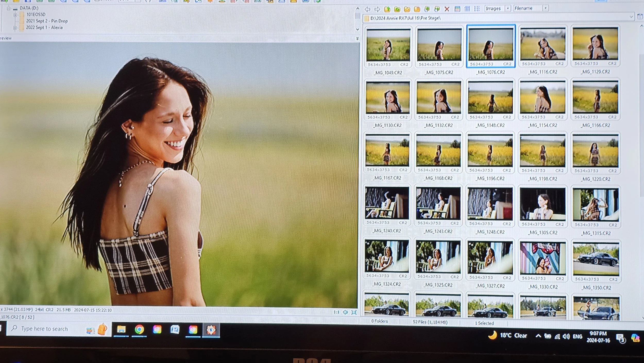The width and height of the screenshot is (644, 363).
Task: Expand the 101EOS5D folder node
Action: 15,15
